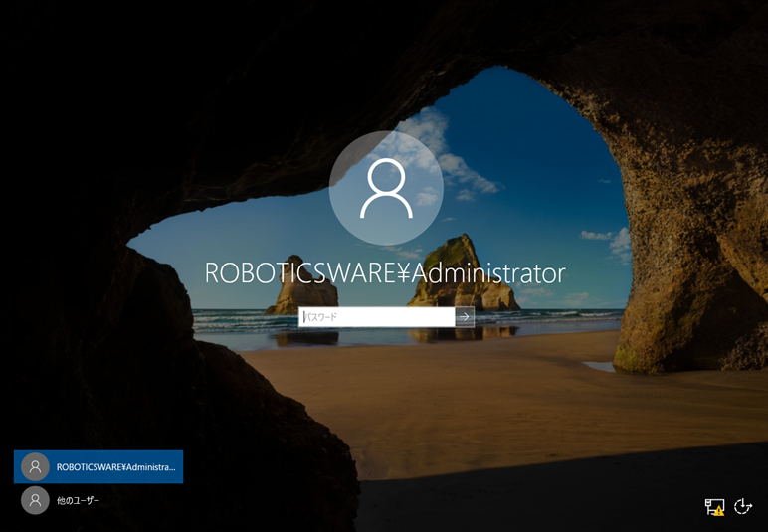Submit password with the arrow button
Viewport: 768px width, 532px height.
465,317
